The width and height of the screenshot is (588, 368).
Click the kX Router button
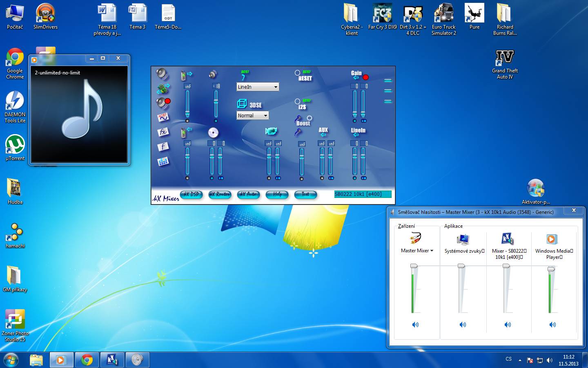coord(220,194)
